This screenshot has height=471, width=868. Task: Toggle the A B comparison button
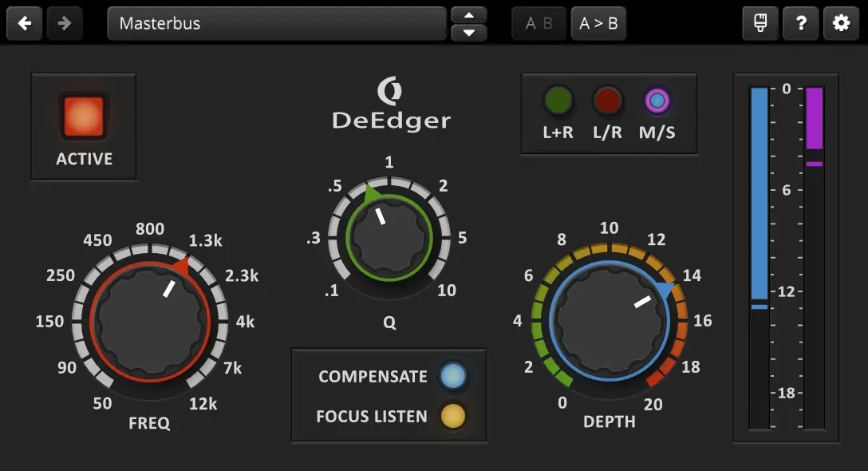pos(539,23)
